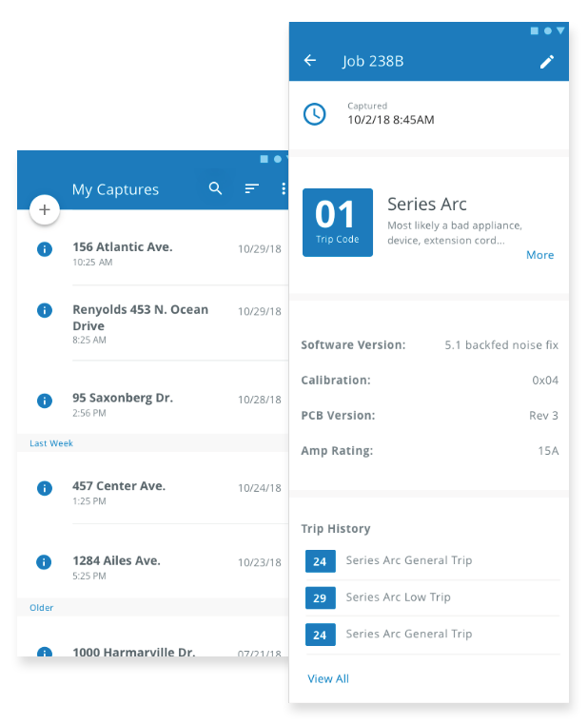Tap info icon for 1284 Ailes Ave.

click(44, 562)
